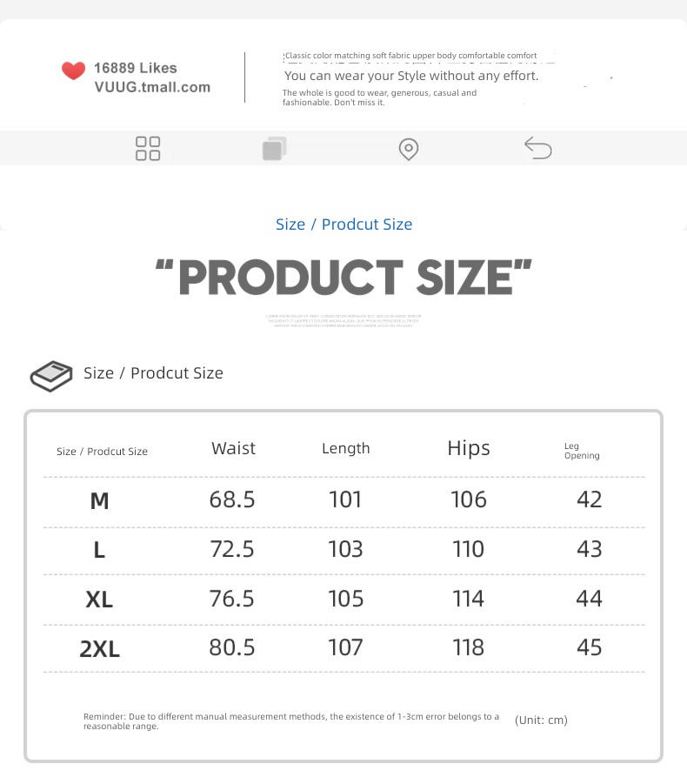Screen dimensions: 687x784
Task: Click the box icon beside Size heading
Action: click(51, 376)
